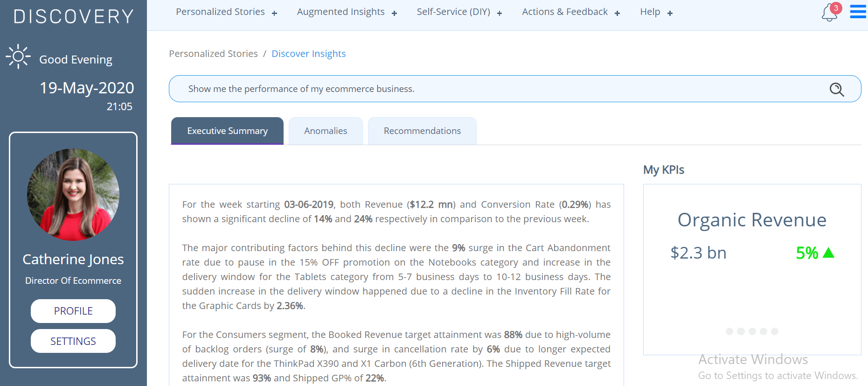868x386 pixels.
Task: Open the Recommendations tab
Action: [422, 131]
